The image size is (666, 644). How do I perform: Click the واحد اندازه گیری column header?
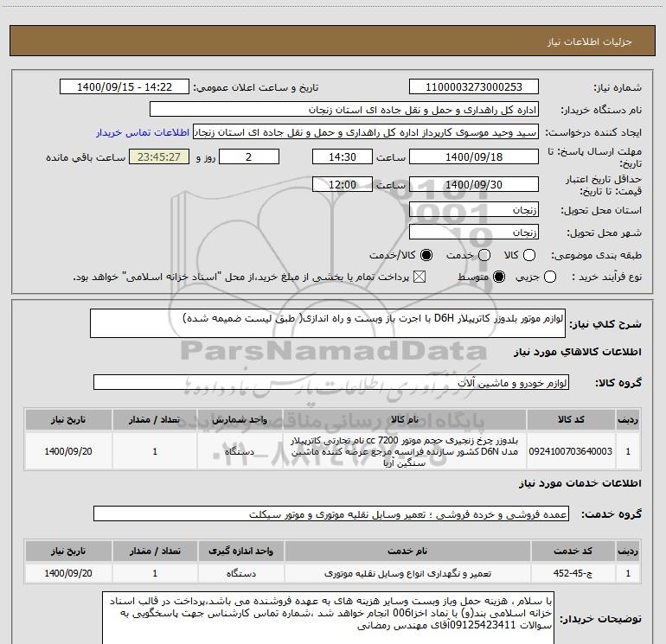click(x=240, y=551)
